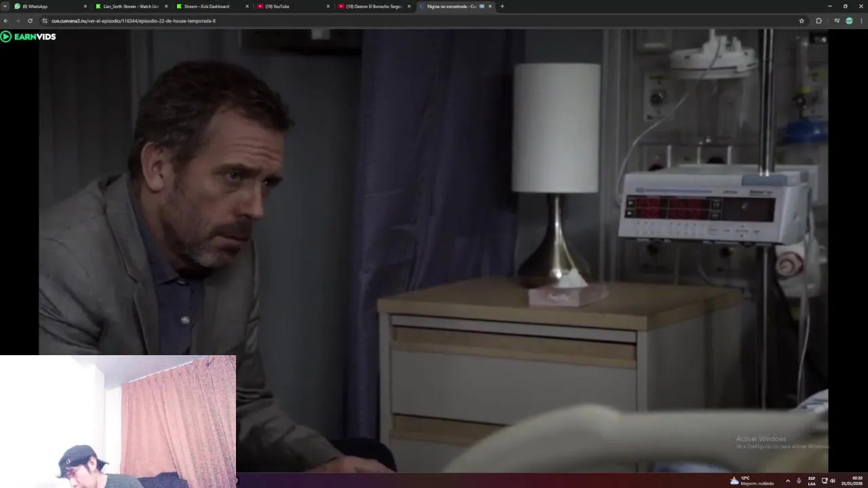
Task: Switch to Lian_Sorth Stream Kick tab
Action: (132, 6)
